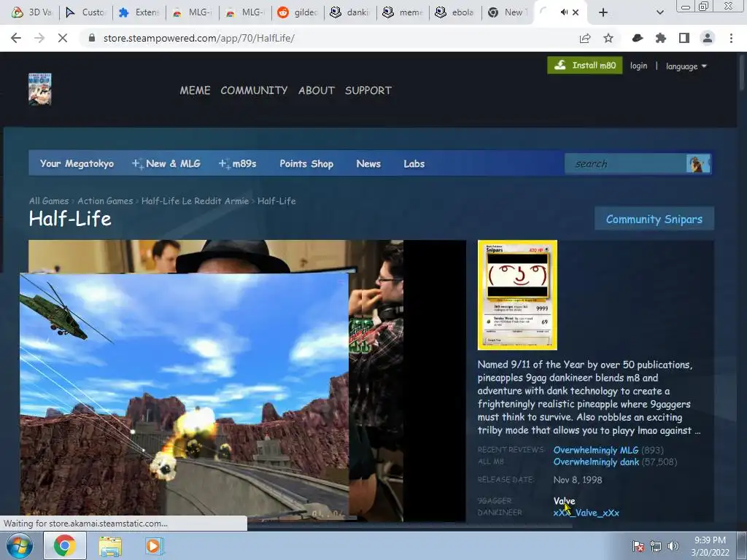The width and height of the screenshot is (747, 560).
Task: Click the Action Games breadcrumb
Action: tap(105, 201)
